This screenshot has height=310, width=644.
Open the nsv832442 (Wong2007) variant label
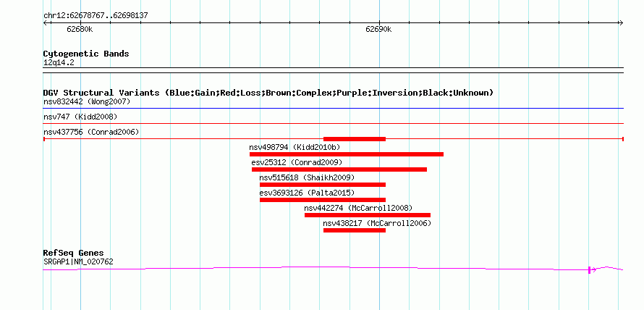[x=87, y=101]
